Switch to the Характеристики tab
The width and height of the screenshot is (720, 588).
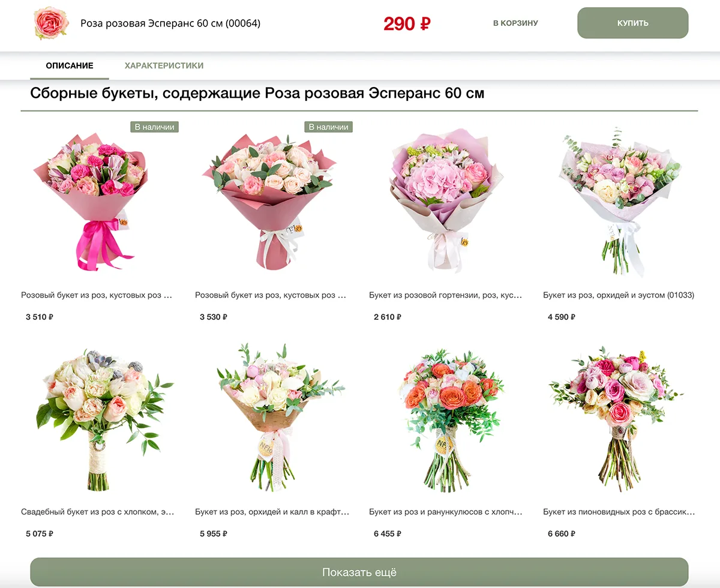164,65
